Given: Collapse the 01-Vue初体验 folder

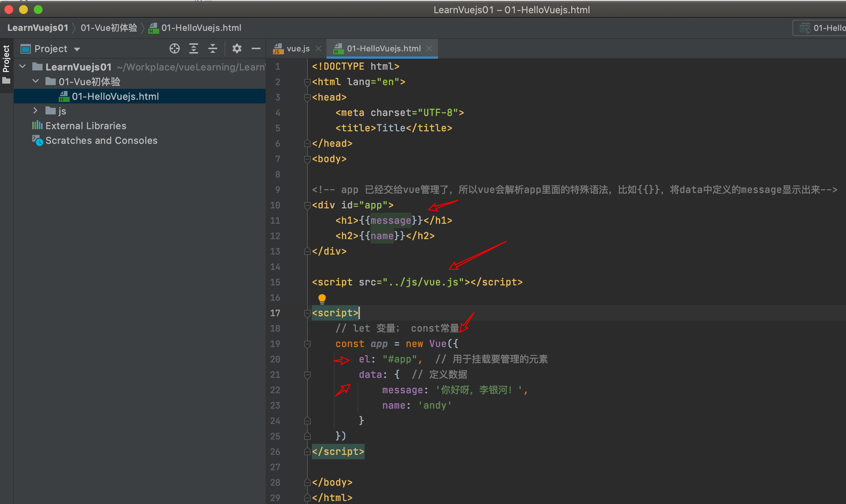Looking at the screenshot, I should 36,81.
